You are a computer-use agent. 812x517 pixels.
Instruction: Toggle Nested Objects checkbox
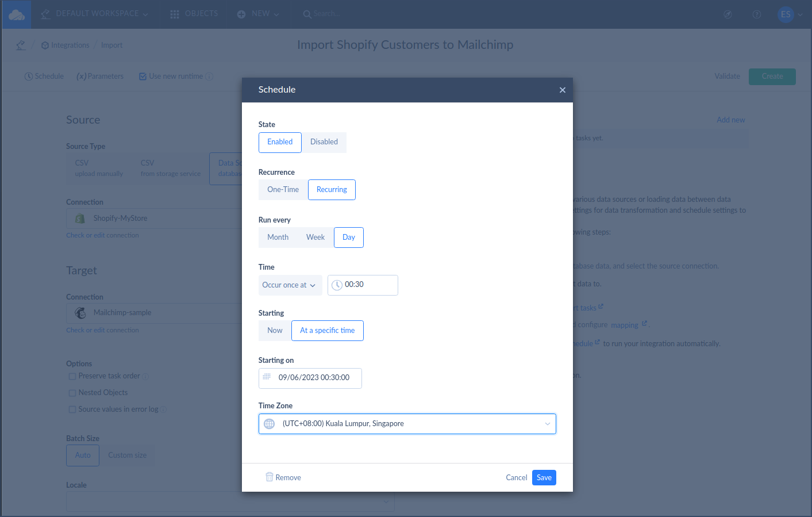point(72,393)
